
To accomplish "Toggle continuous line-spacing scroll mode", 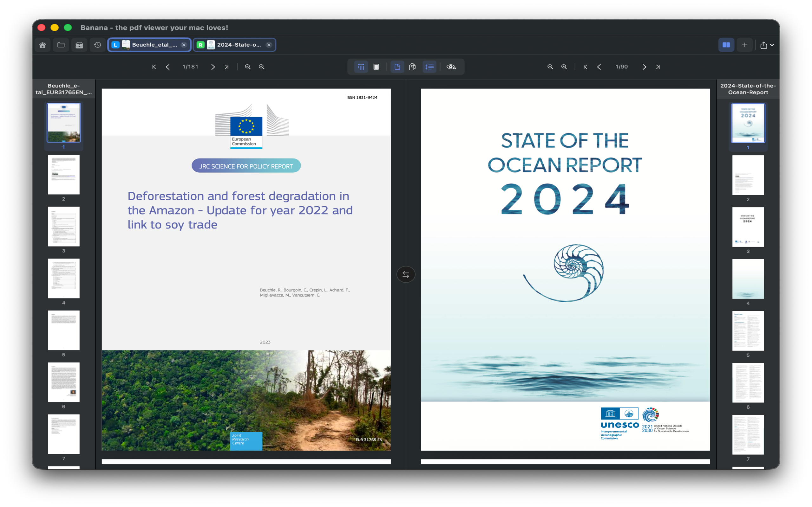I will tap(429, 67).
